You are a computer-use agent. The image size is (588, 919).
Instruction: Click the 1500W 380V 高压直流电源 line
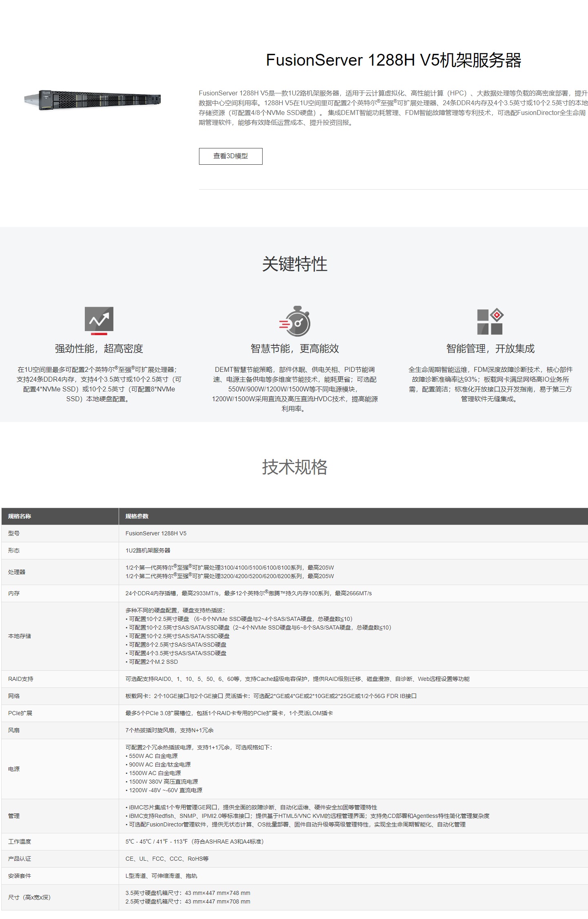coord(162,782)
